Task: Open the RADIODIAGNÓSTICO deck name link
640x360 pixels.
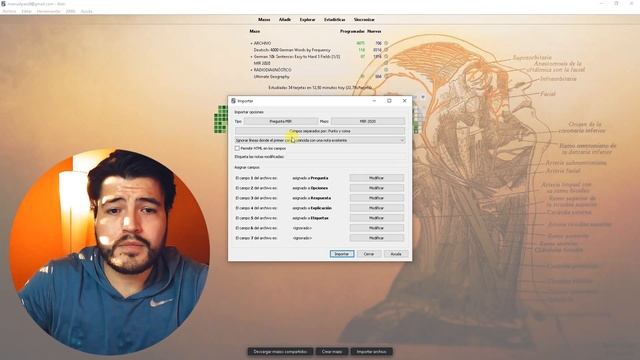Action: pyautogui.click(x=273, y=70)
